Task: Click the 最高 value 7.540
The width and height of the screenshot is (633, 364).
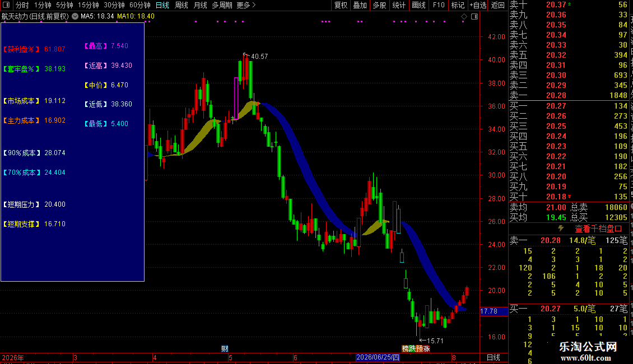Action: click(x=119, y=46)
